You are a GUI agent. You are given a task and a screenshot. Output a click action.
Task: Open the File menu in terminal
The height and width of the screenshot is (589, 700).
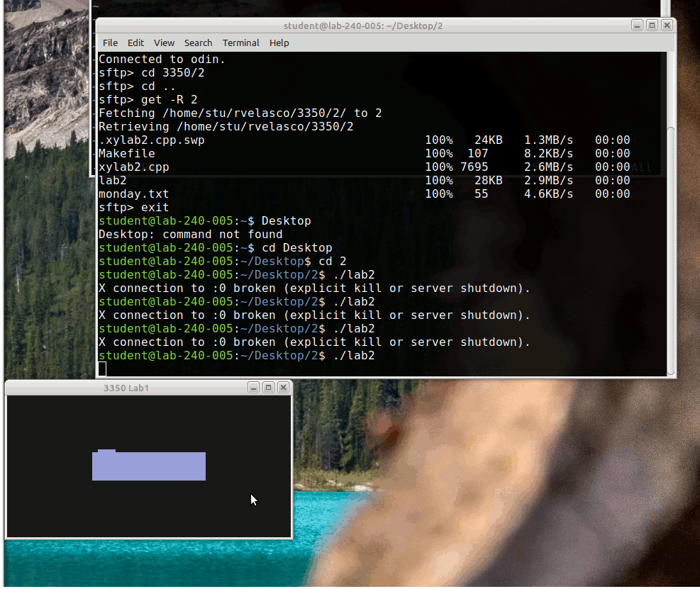click(110, 43)
